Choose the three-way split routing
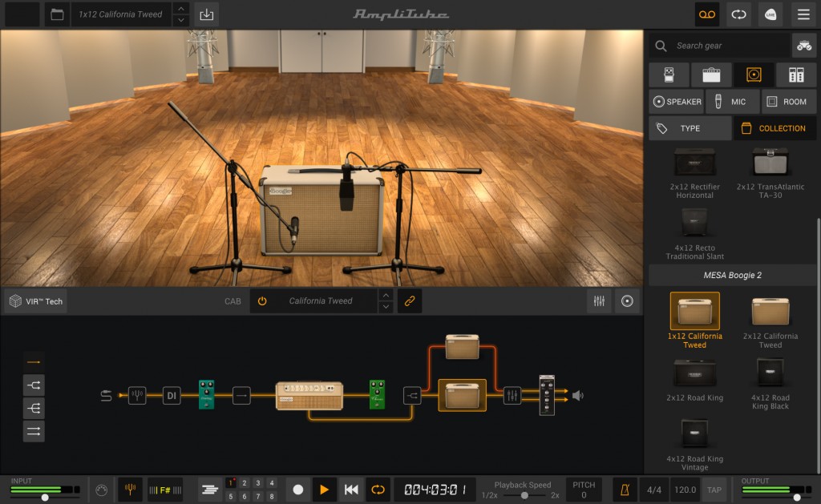The image size is (821, 504). [34, 408]
